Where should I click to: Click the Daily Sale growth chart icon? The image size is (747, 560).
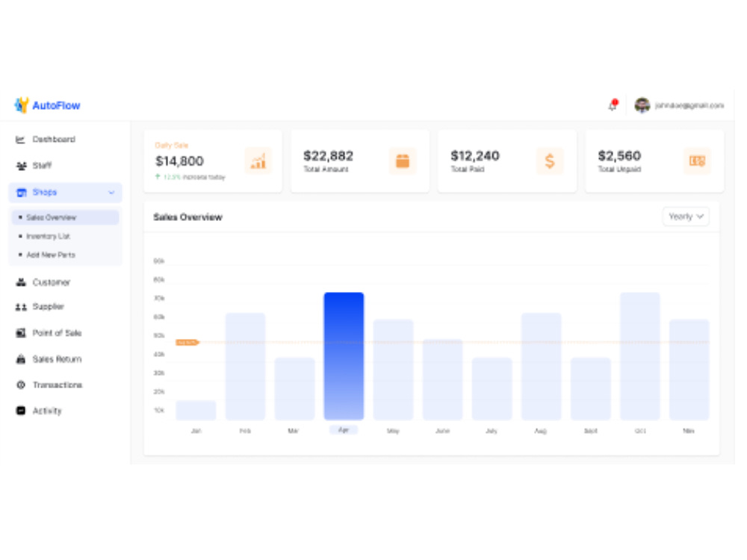pos(258,161)
